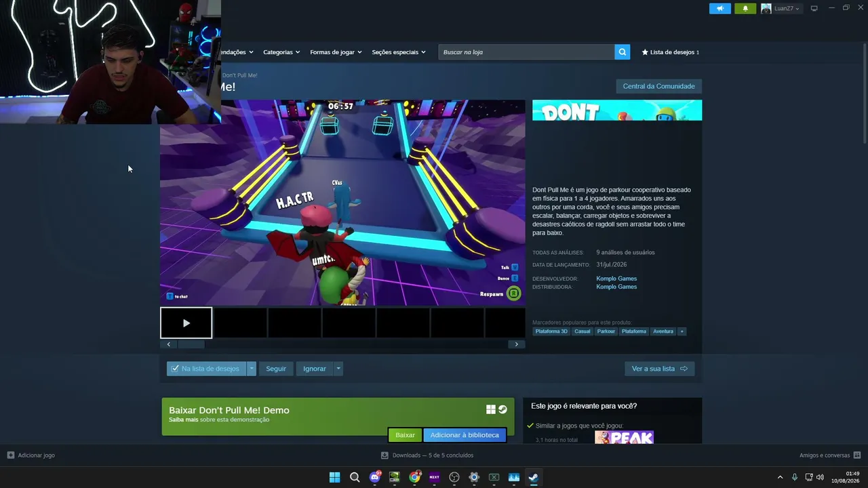Select the Parkour tag
Viewport: 868px width, 488px height.
point(606,331)
